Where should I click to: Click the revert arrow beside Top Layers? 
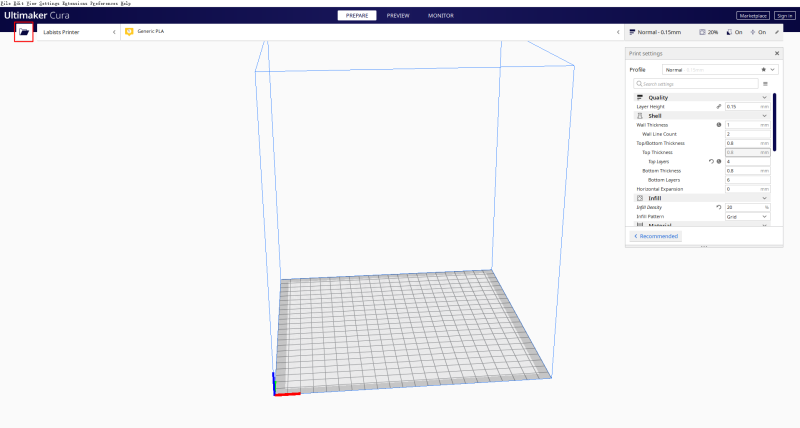[711, 161]
